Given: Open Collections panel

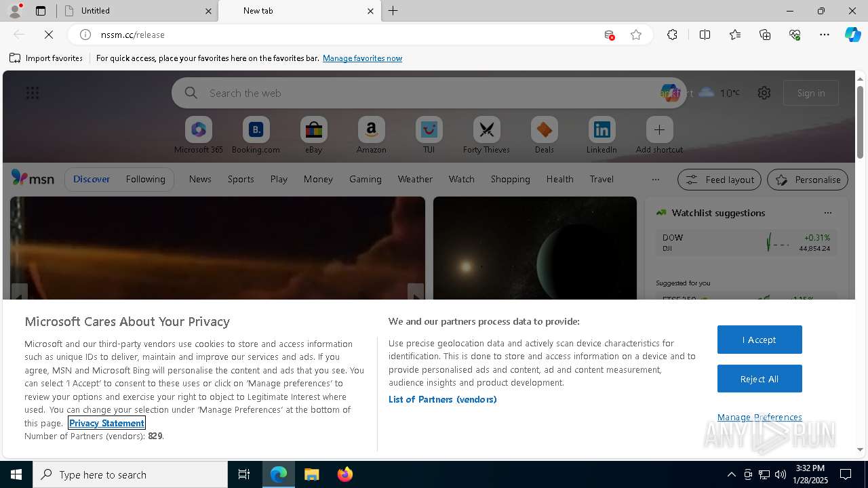Looking at the screenshot, I should [765, 35].
